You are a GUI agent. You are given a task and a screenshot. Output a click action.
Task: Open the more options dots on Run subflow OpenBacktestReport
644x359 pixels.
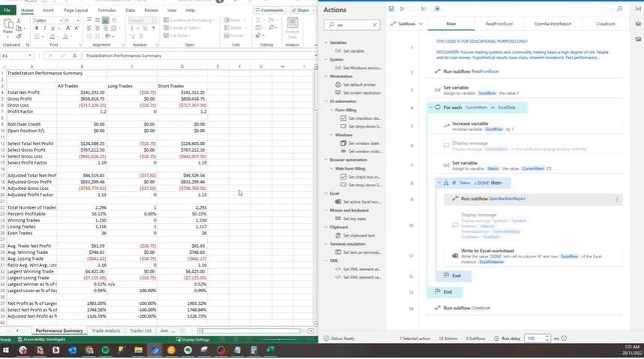click(618, 199)
